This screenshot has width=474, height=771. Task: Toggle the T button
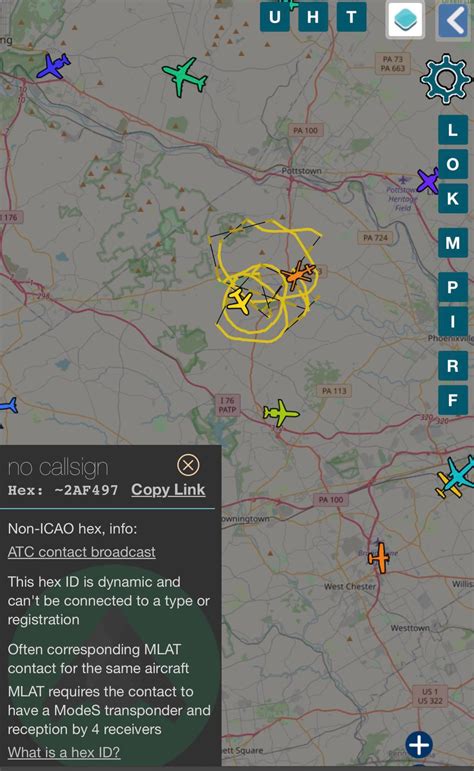[352, 17]
